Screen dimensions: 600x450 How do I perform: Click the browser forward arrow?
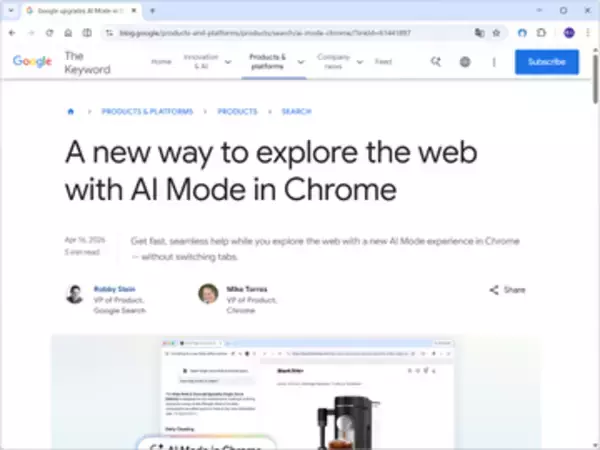pos(31,33)
